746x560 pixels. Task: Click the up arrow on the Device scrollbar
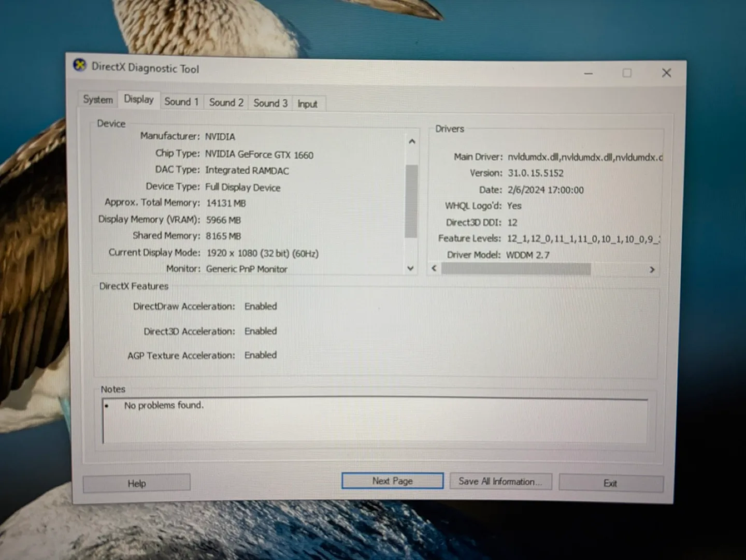pyautogui.click(x=412, y=141)
